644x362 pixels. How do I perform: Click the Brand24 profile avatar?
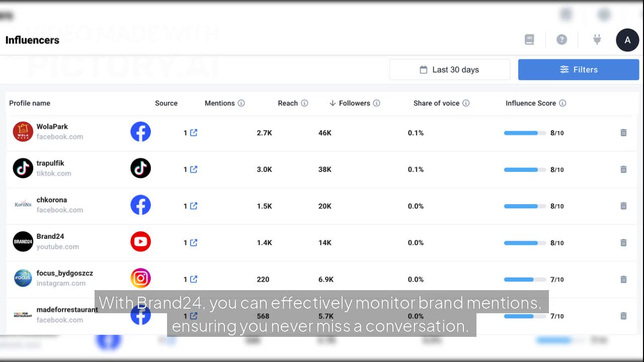tap(23, 242)
